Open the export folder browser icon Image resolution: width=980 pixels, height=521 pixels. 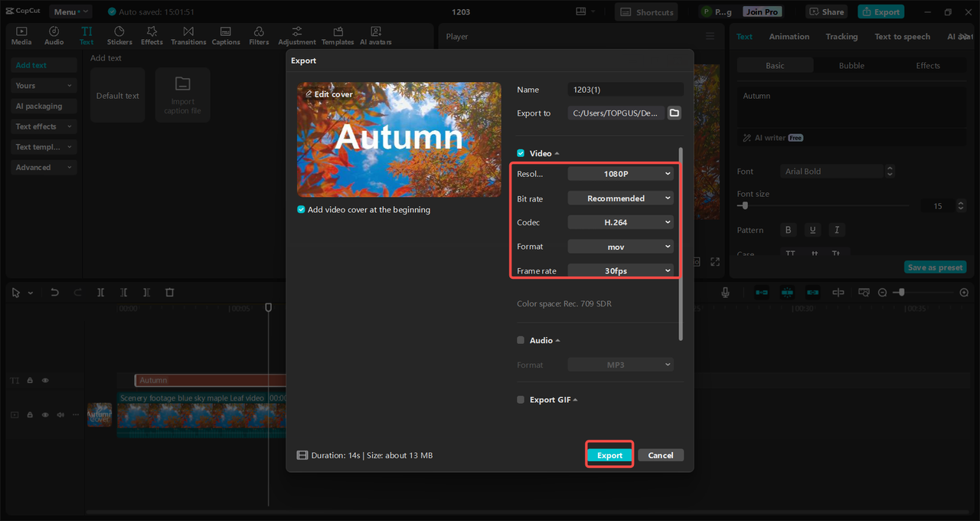coord(674,113)
